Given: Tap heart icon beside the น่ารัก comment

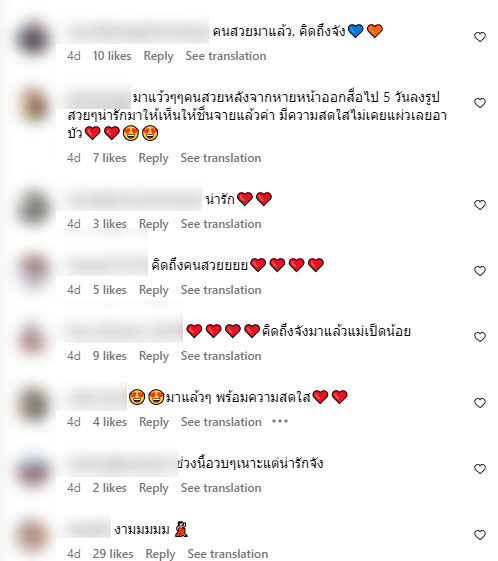Looking at the screenshot, I should click(480, 205).
